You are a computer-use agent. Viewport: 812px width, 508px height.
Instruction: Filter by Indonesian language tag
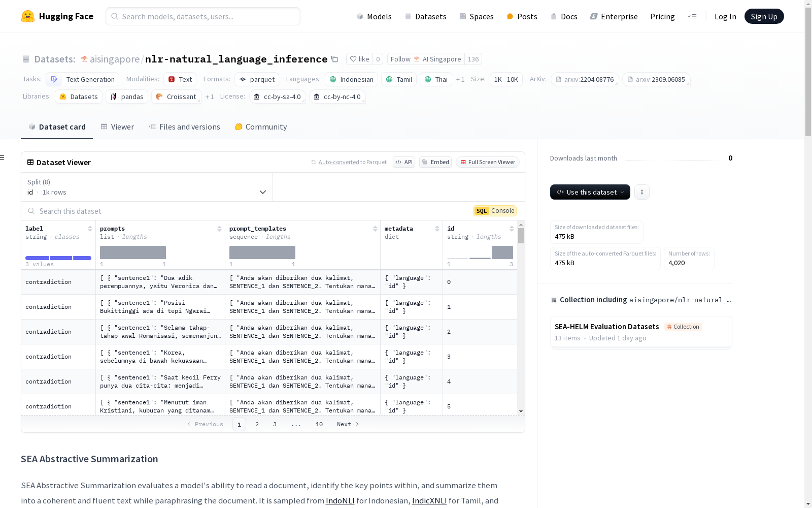tap(352, 79)
